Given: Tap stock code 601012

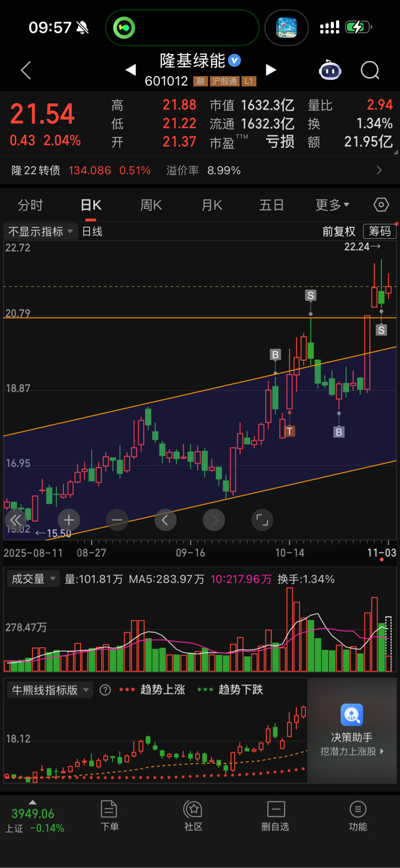Looking at the screenshot, I should coord(166,81).
